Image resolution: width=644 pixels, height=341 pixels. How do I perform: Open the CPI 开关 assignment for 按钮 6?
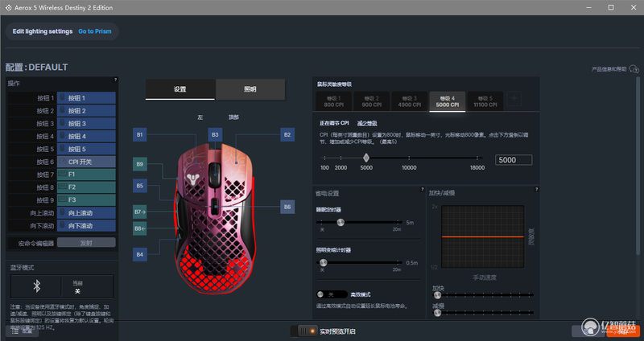coord(86,162)
